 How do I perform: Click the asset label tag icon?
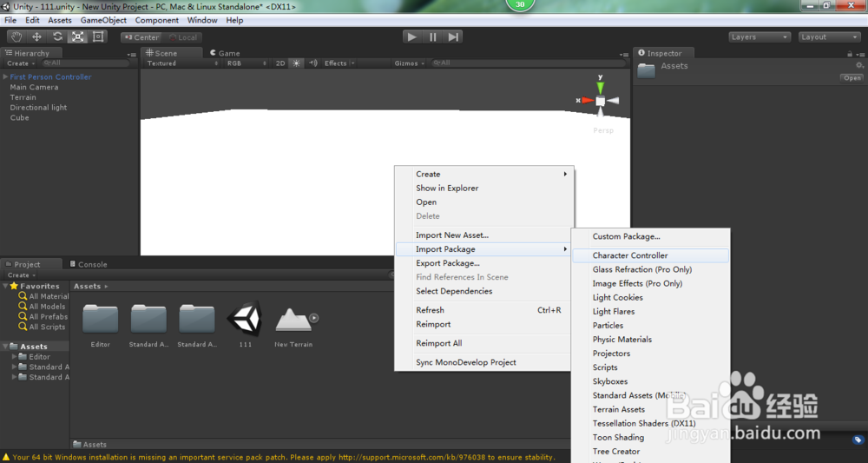coord(858,440)
